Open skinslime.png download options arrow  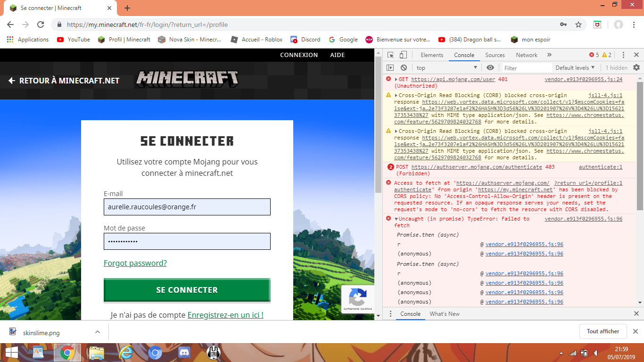tap(98, 332)
